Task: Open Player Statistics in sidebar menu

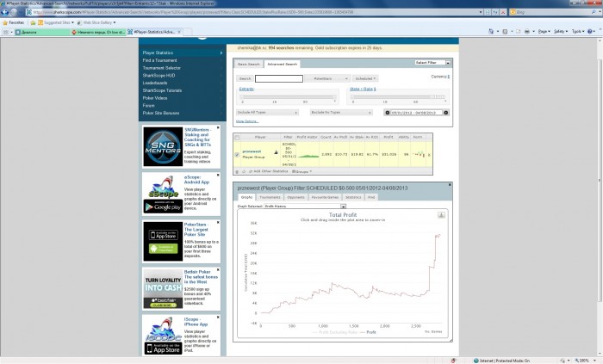Action: pos(183,52)
